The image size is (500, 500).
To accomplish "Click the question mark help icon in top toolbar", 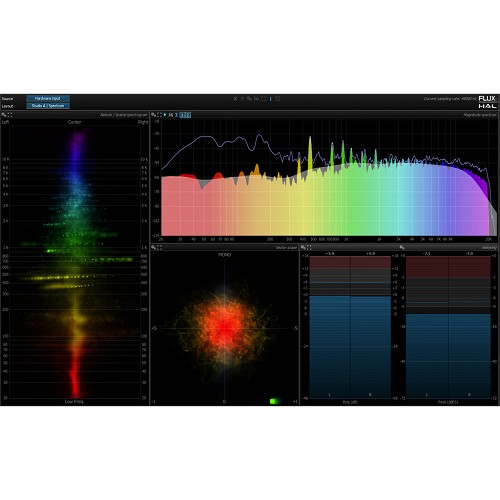I will pyautogui.click(x=242, y=99).
